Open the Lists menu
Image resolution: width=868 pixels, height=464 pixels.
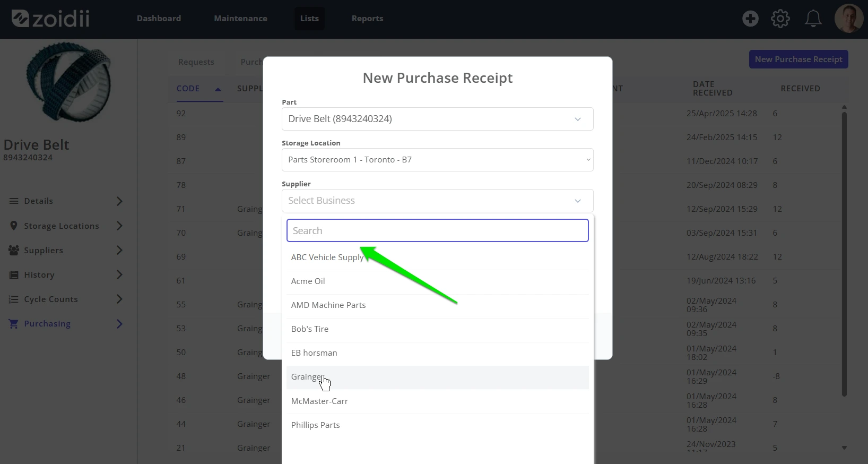tap(309, 19)
